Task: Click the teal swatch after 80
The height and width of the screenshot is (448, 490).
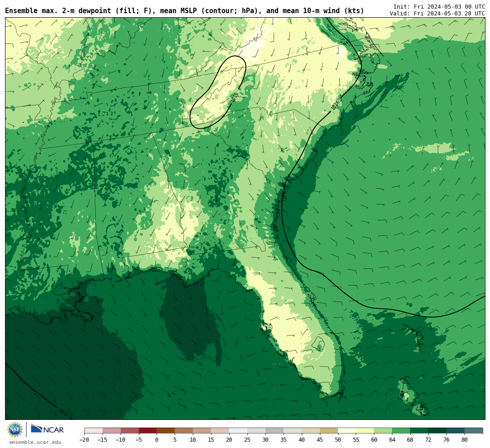Action: tap(474, 431)
